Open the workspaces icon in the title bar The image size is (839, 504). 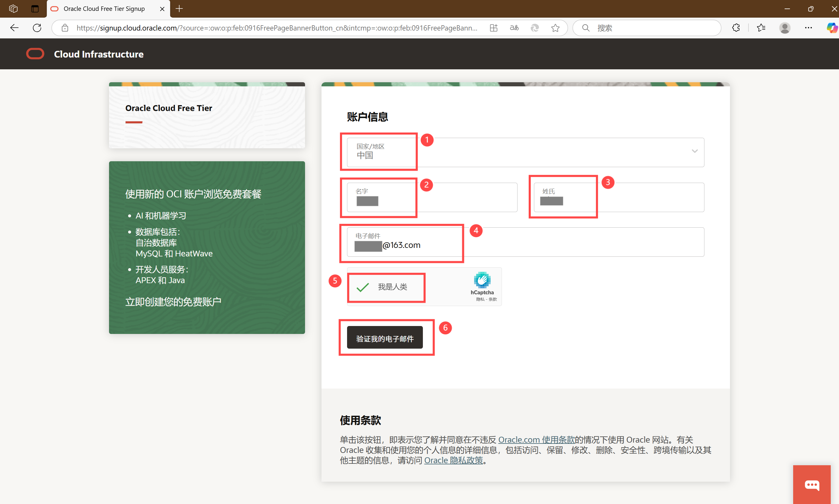coord(13,9)
